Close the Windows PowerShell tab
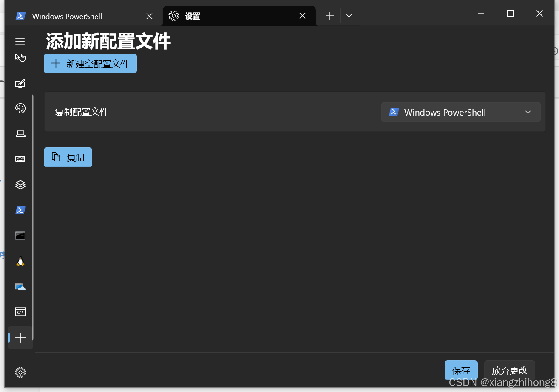 click(149, 16)
